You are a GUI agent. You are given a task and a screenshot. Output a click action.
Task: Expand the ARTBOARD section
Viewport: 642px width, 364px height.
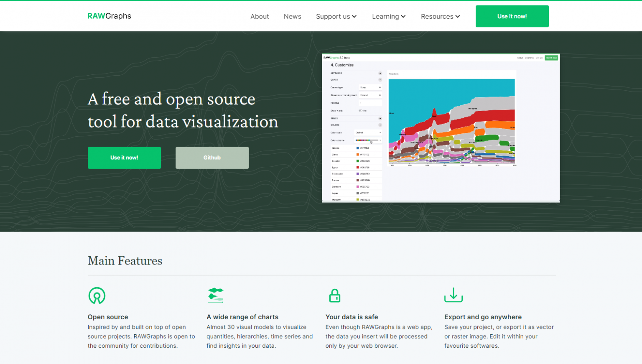[380, 72]
